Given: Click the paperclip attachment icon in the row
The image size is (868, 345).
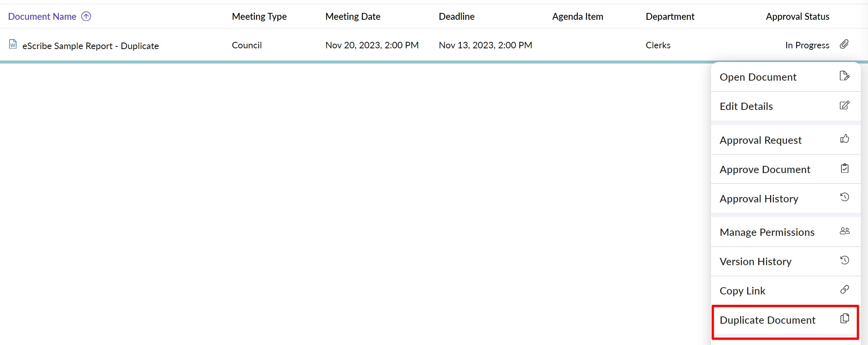Looking at the screenshot, I should point(844,45).
